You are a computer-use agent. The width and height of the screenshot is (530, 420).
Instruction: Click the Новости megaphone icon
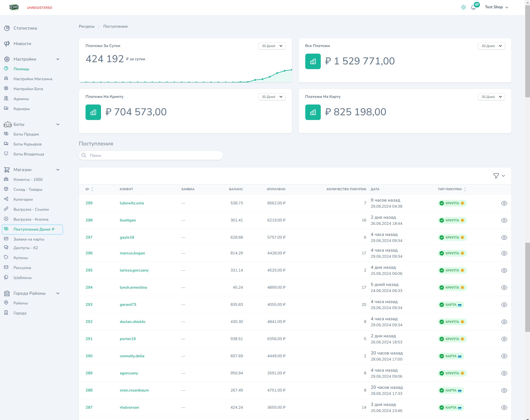point(7,44)
